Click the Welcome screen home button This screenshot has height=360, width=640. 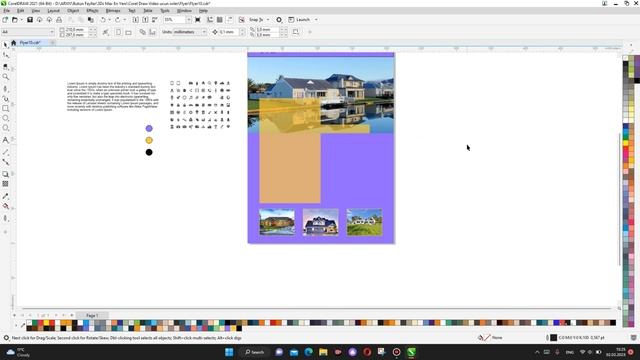coord(13,42)
